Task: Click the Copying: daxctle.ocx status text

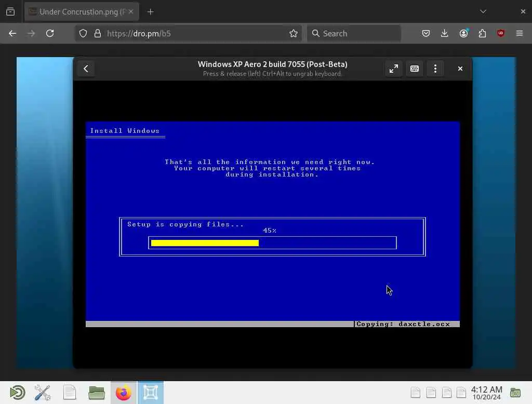Action: tap(403, 324)
